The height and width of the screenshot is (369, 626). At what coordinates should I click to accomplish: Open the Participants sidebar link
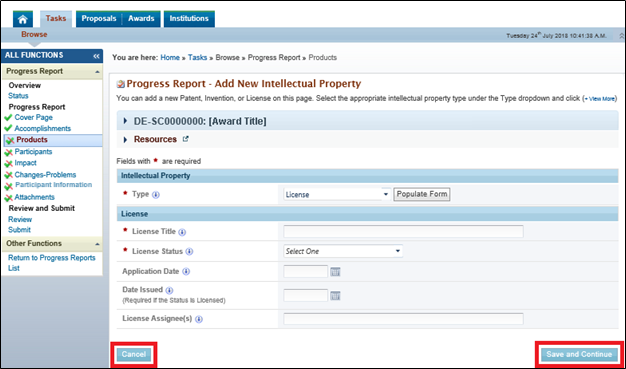[x=33, y=152]
